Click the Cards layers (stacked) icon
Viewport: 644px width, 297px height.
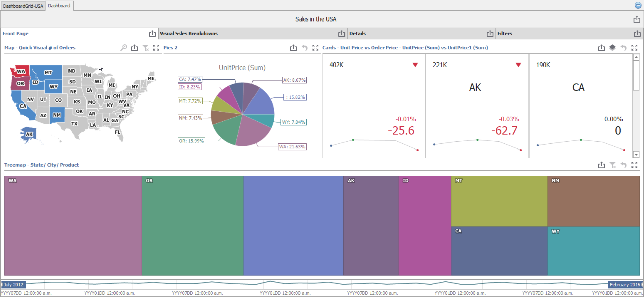[612, 48]
